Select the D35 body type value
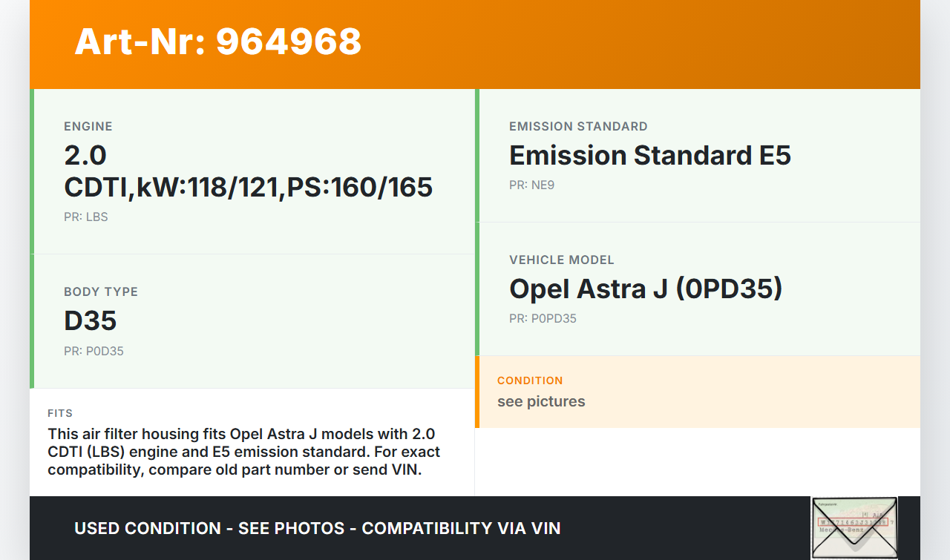The height and width of the screenshot is (560, 950). tap(91, 320)
